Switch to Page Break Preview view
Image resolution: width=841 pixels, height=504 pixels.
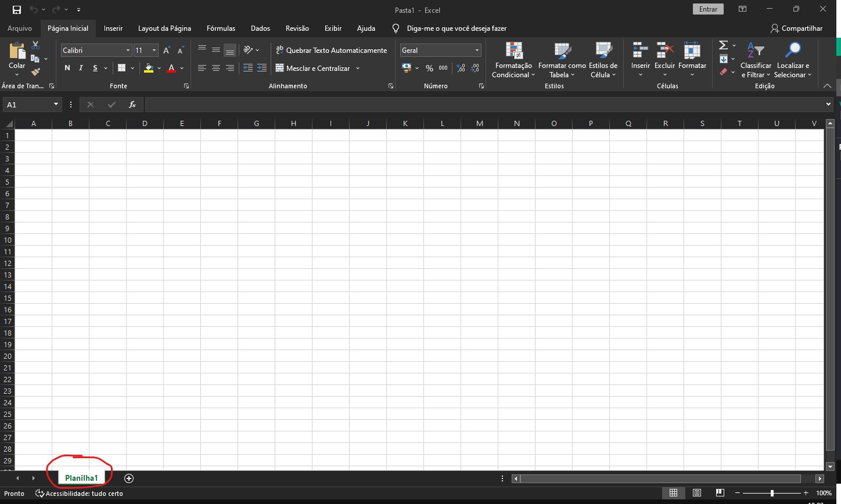coord(720,493)
